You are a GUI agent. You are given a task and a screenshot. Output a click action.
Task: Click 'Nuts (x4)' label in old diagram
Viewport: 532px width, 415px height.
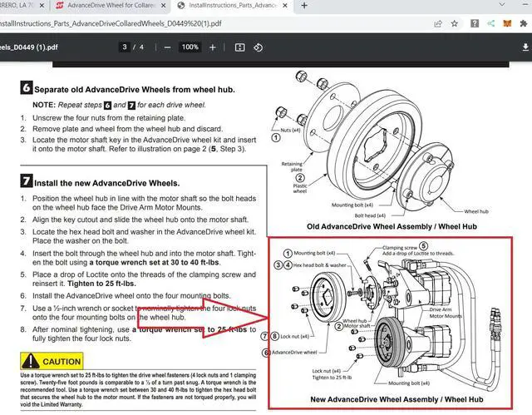pyautogui.click(x=290, y=130)
